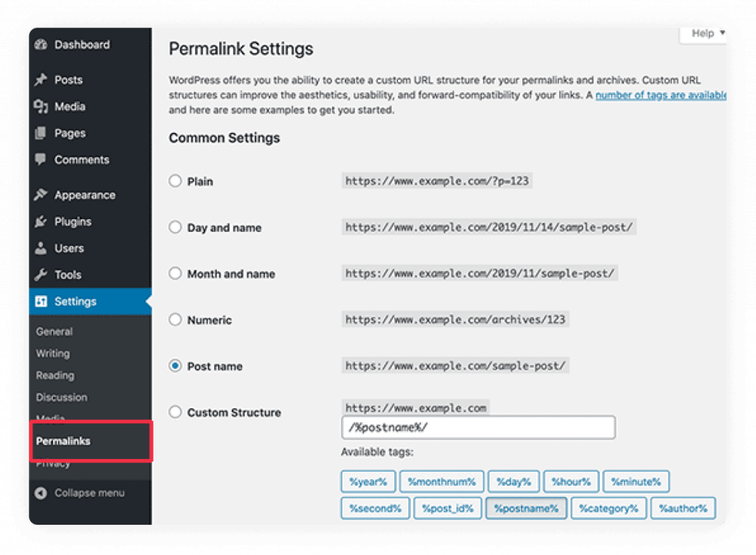The height and width of the screenshot is (555, 756).
Task: Click the Comments speech bubble icon
Action: tap(41, 159)
